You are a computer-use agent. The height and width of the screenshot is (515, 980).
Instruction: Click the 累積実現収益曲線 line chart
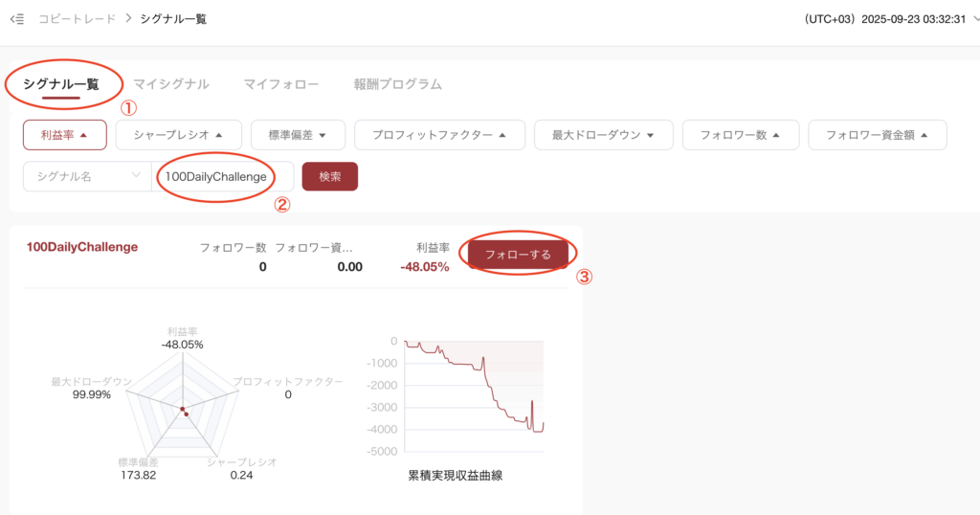[x=474, y=394]
